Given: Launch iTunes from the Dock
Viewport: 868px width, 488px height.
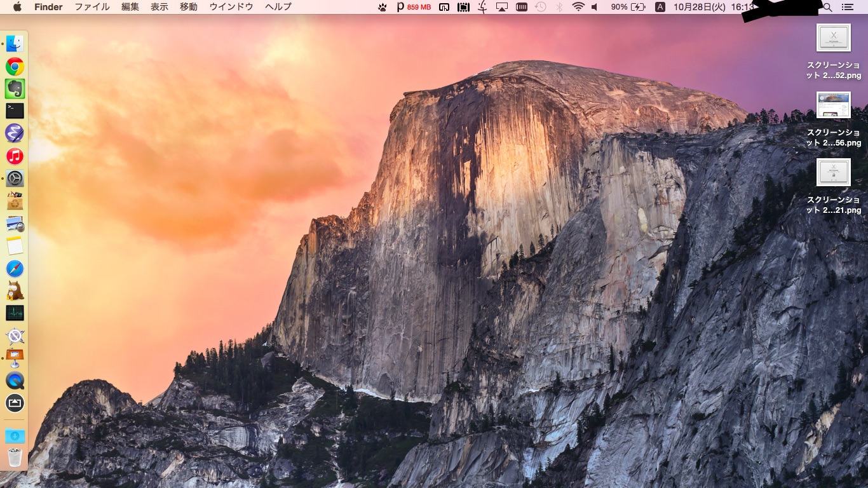Looking at the screenshot, I should 15,156.
